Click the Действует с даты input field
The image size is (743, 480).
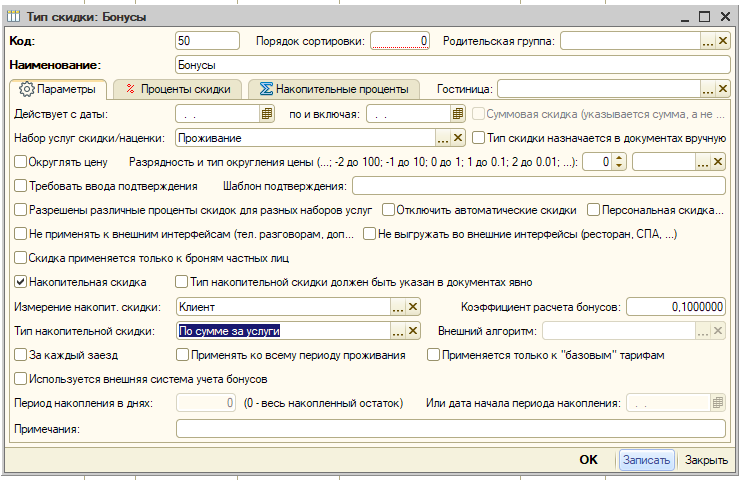click(217, 114)
